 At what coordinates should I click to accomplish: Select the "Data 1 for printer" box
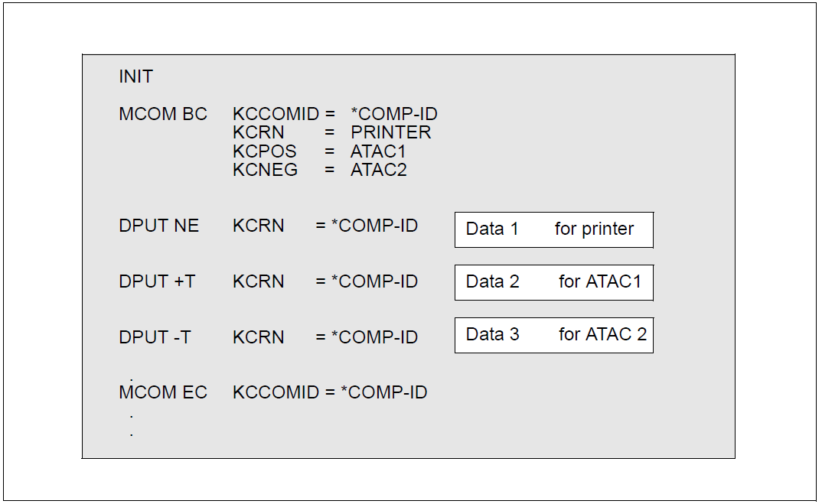[553, 229]
